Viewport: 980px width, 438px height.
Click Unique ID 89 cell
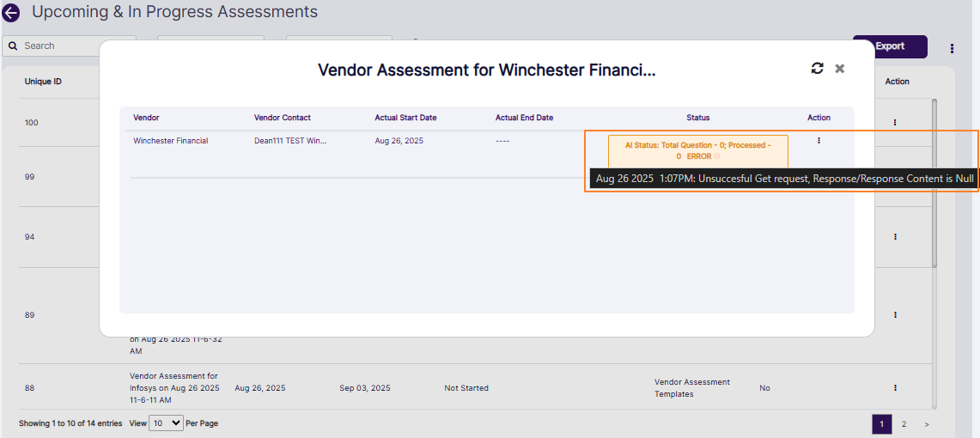click(29, 315)
